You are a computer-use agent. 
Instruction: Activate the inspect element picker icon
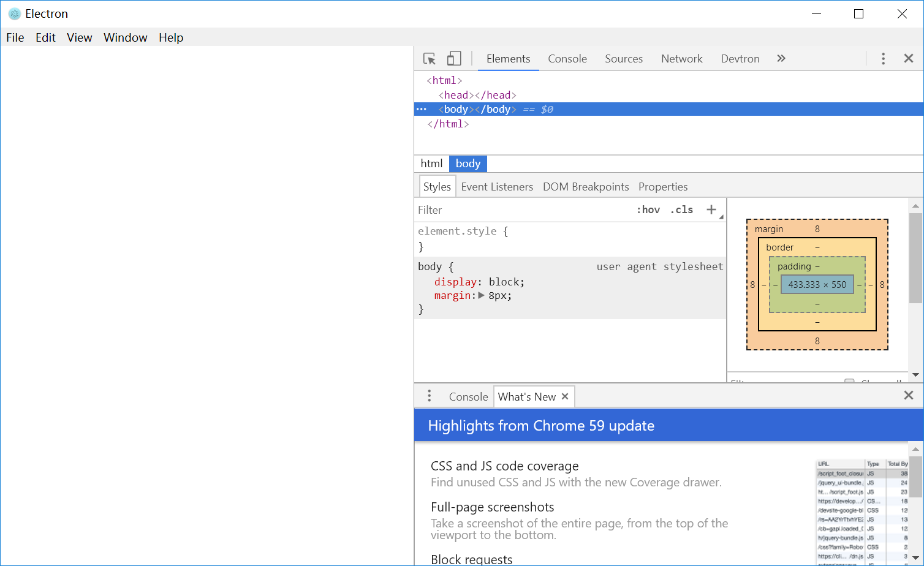click(430, 59)
